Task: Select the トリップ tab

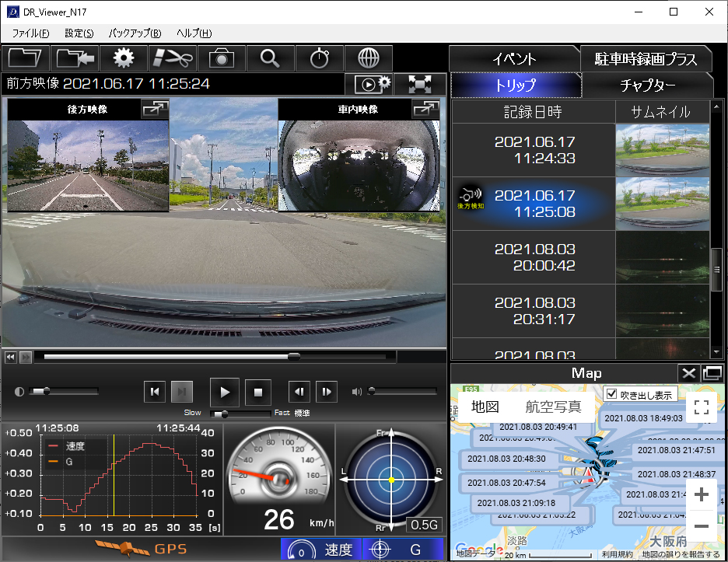Action: click(x=516, y=85)
